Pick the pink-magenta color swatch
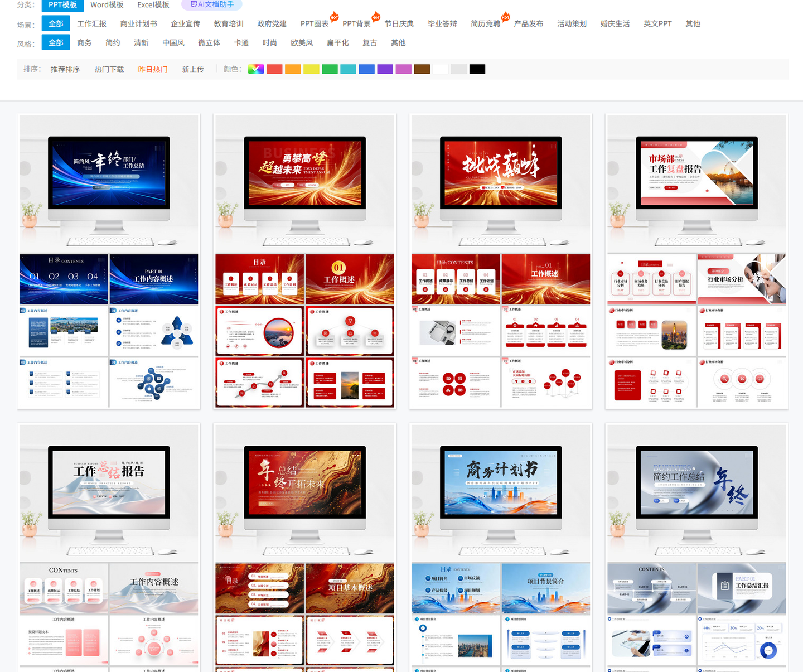Screen dimensions: 803x672 (x=403, y=69)
